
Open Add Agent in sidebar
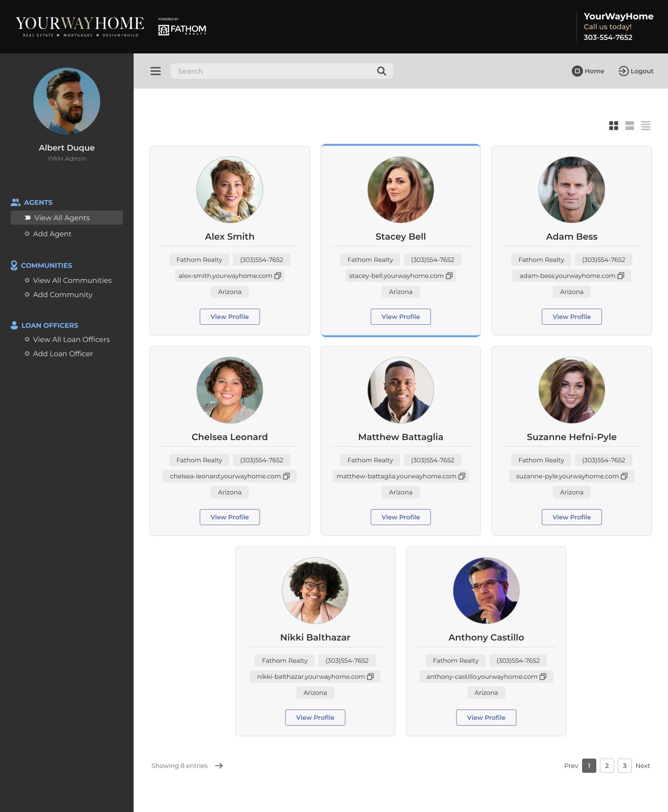click(52, 234)
